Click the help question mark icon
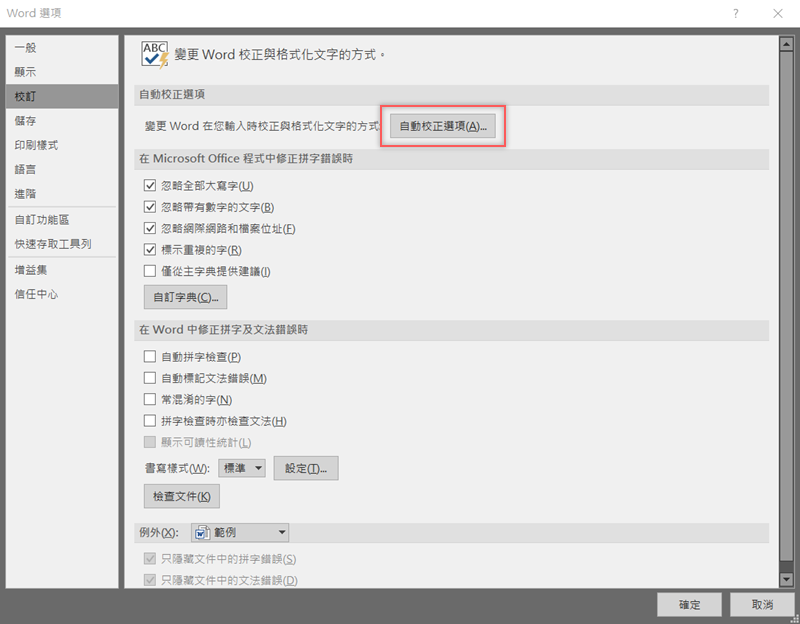This screenshot has height=624, width=800. click(735, 14)
